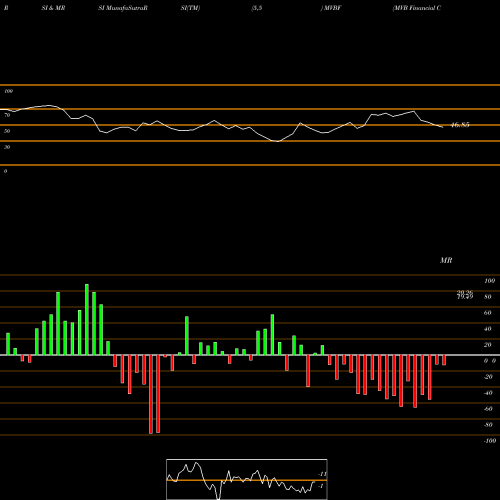
Task: Select the RSI axis label 100
Action: point(8,91)
